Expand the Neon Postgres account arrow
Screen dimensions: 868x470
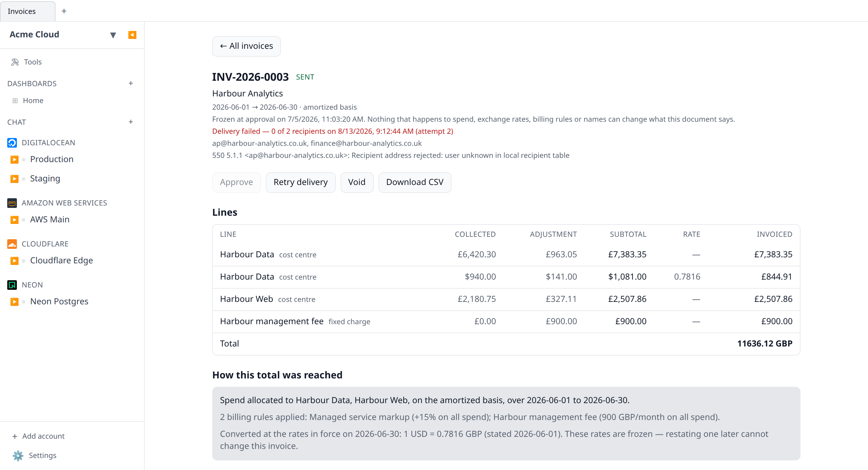[x=14, y=302]
